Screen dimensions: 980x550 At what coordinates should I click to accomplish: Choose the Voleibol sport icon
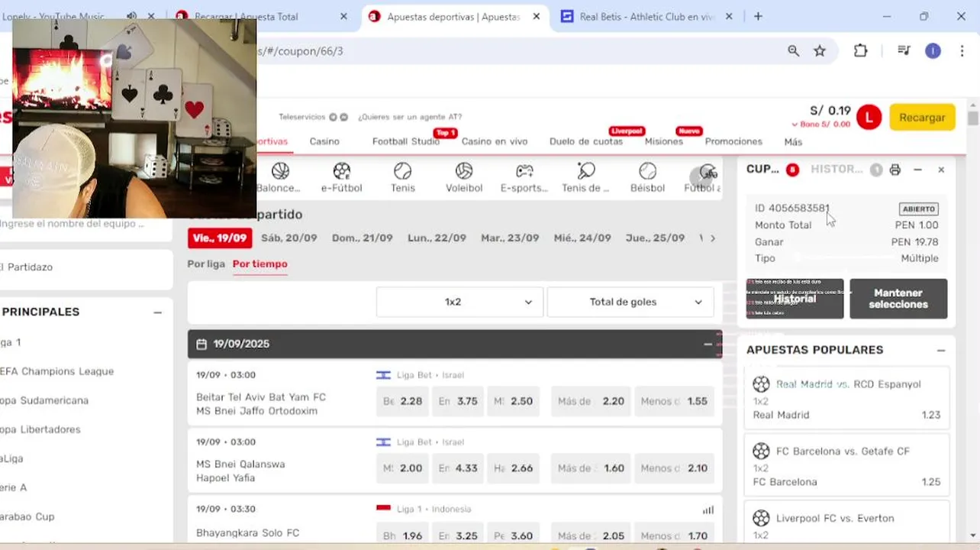(464, 171)
